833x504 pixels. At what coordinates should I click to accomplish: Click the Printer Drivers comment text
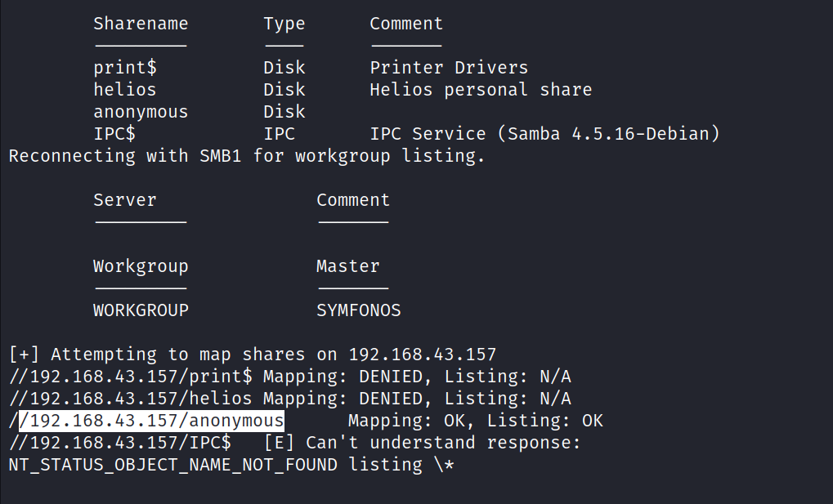(x=449, y=68)
